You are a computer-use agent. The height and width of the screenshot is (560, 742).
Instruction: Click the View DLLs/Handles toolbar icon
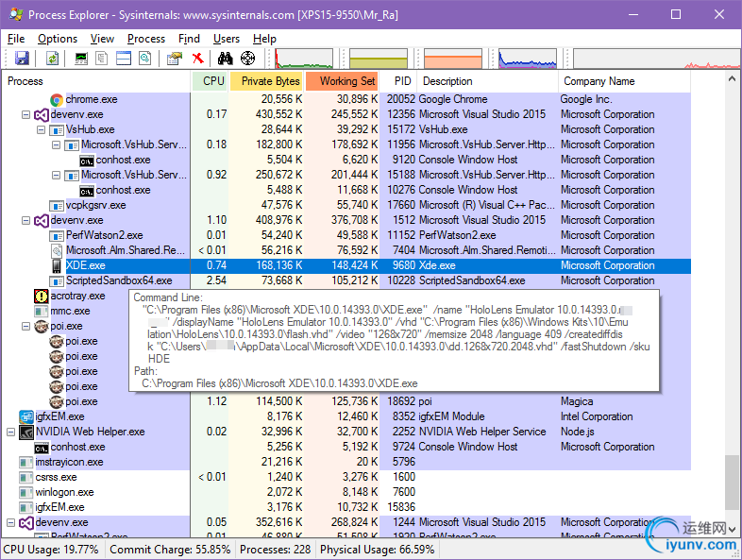pyautogui.click(x=145, y=59)
